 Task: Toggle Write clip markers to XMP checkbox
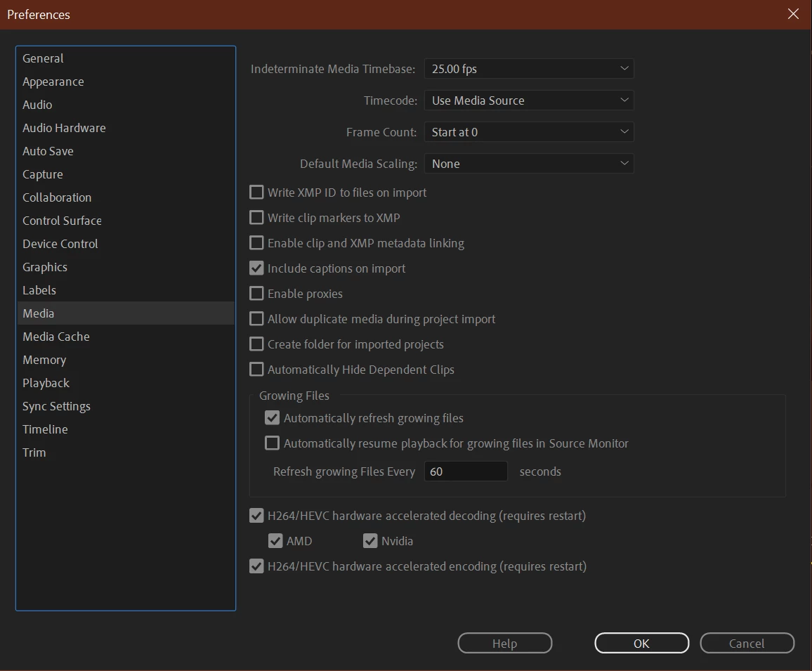256,218
